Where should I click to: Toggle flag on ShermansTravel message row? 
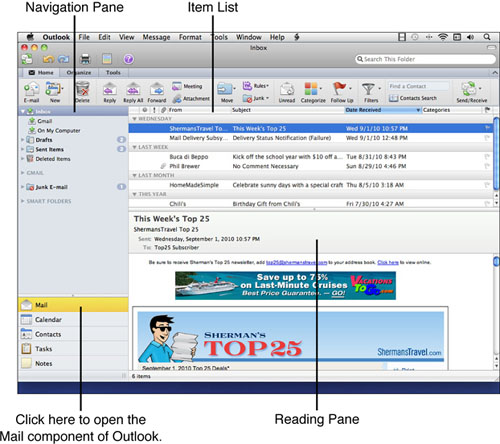[487, 128]
